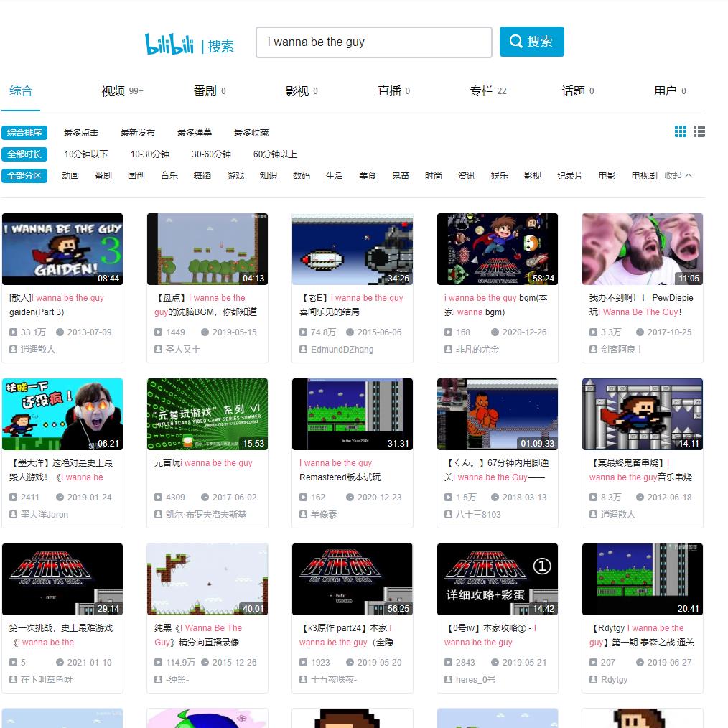Filter duration to 10-30分钟
The image size is (728, 728).
coord(150,154)
